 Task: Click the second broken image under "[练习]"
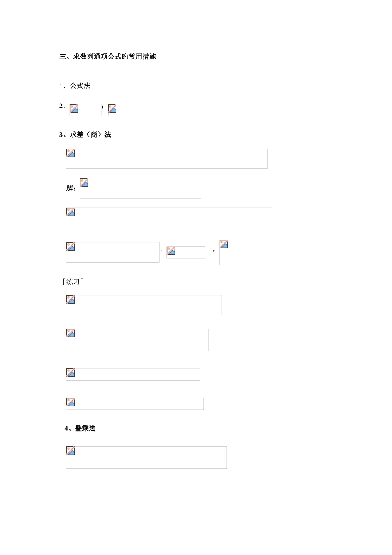[137, 340]
